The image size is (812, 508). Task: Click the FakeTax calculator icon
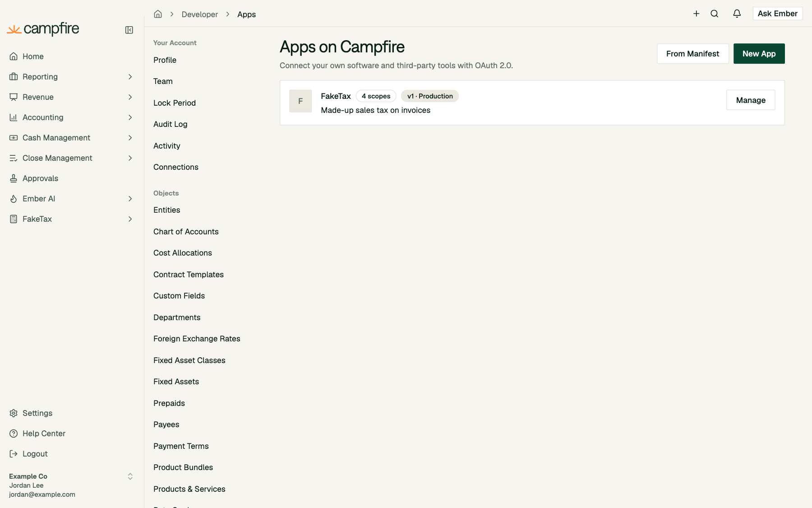click(x=14, y=219)
